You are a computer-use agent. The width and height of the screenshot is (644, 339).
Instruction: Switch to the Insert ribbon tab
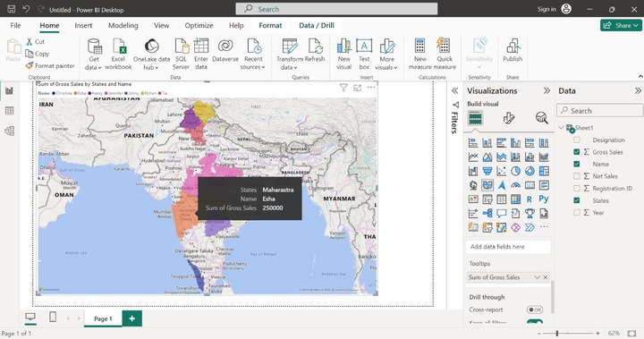point(83,25)
